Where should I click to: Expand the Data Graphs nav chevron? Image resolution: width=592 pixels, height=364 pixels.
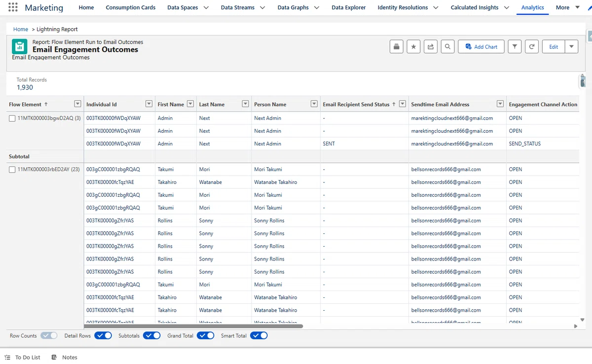pos(317,7)
